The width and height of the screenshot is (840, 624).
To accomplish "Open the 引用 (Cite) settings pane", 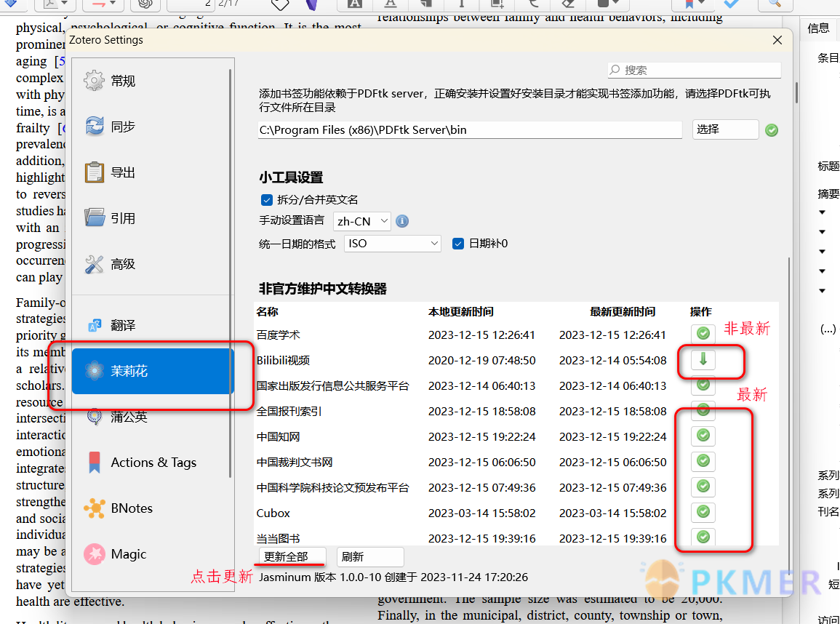I will click(153, 218).
